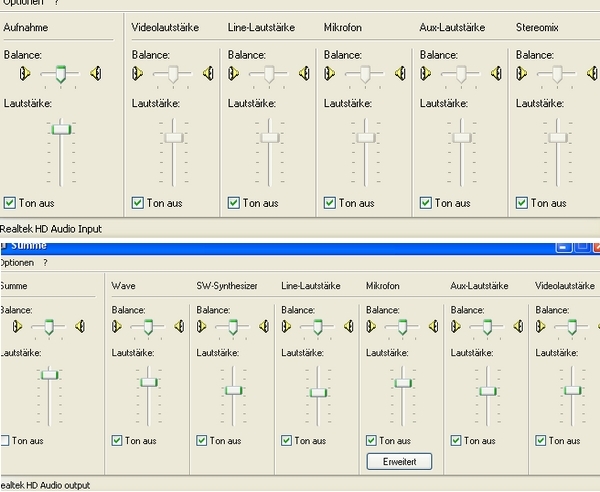Uncheck Ton aus above the Erweitert button
The image size is (600, 492).
(371, 440)
